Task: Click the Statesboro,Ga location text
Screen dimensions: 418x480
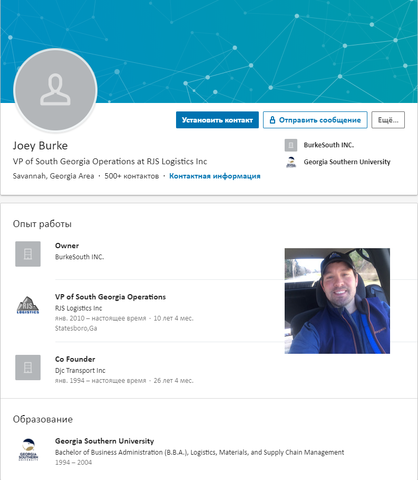Action: 76,328
